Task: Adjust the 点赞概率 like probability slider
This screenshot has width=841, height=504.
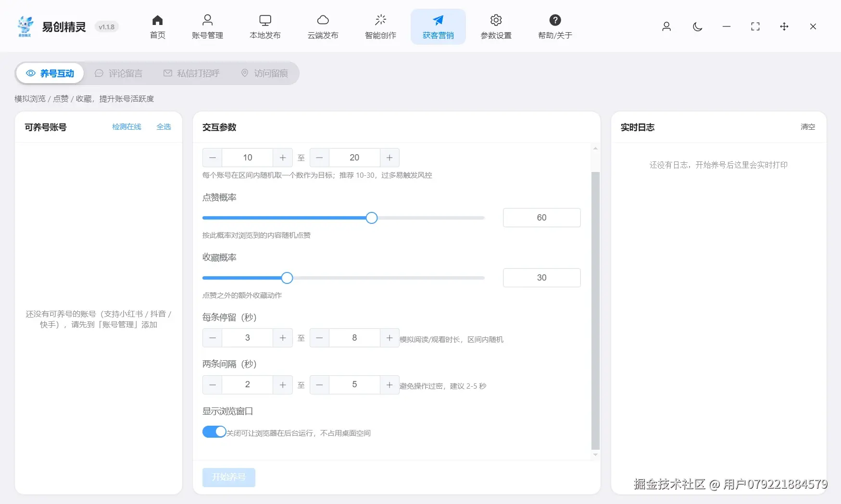Action: [371, 218]
